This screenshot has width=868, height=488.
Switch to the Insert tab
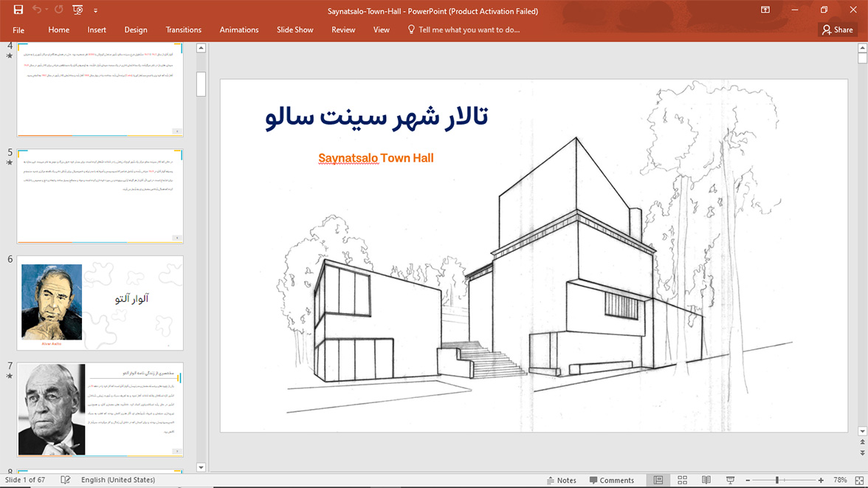click(x=96, y=30)
